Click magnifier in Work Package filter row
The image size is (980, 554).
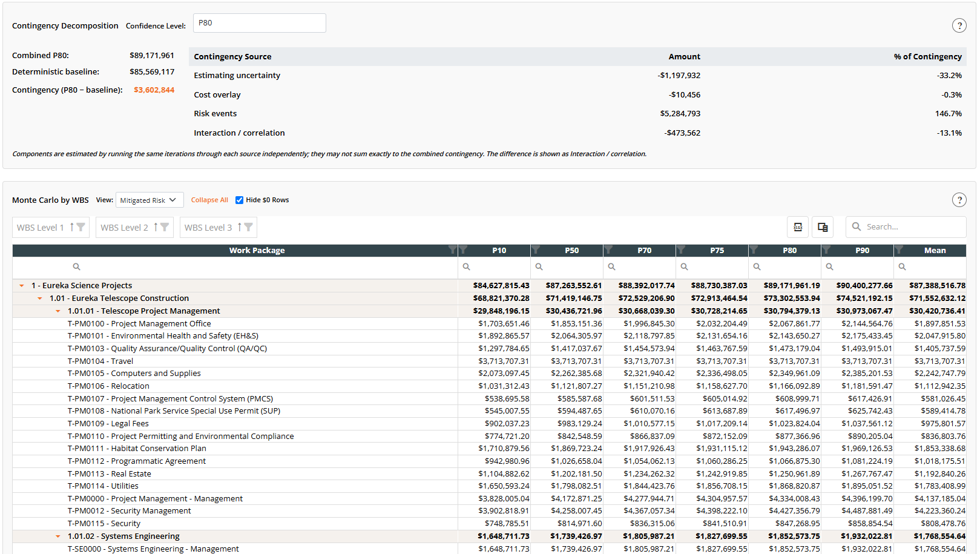tap(77, 267)
